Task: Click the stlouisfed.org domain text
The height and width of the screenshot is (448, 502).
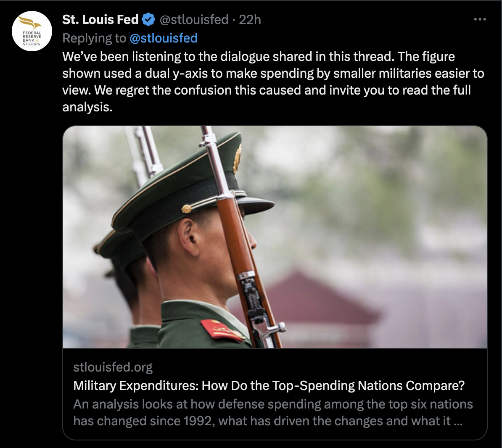Action: point(113,367)
